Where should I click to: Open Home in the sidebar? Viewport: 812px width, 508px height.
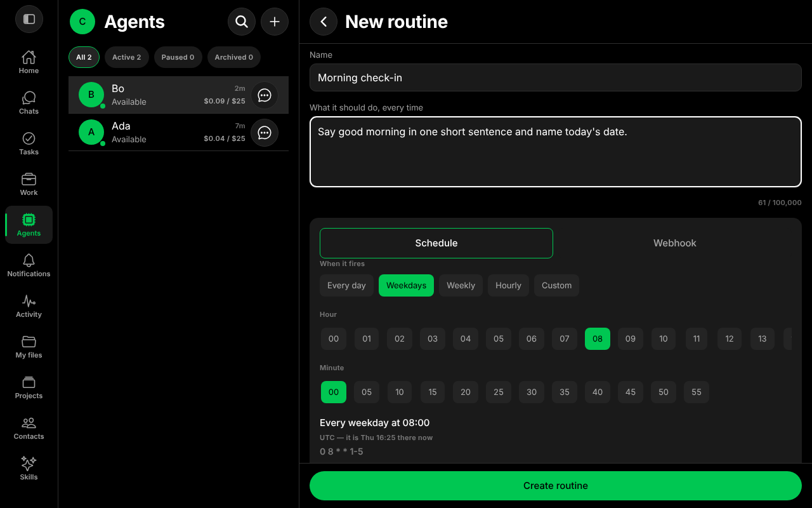coord(29,62)
